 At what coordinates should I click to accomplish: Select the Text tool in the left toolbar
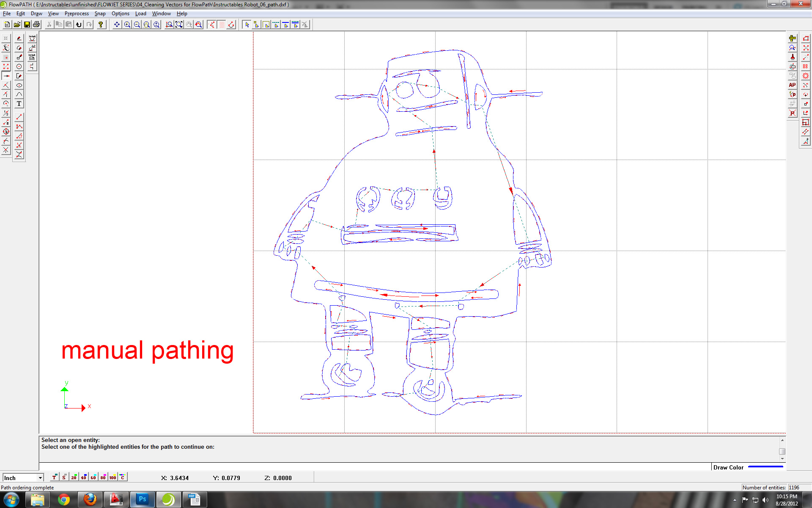click(x=19, y=103)
